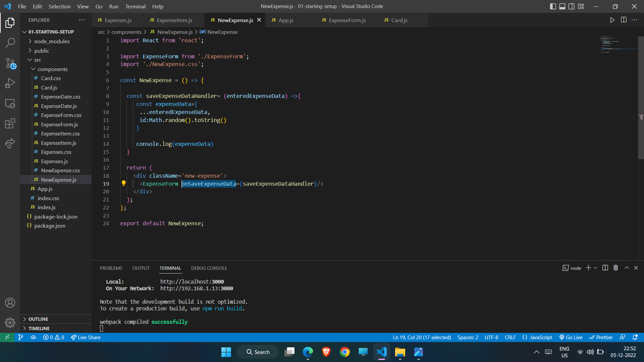Open the Extensions view

click(10, 123)
